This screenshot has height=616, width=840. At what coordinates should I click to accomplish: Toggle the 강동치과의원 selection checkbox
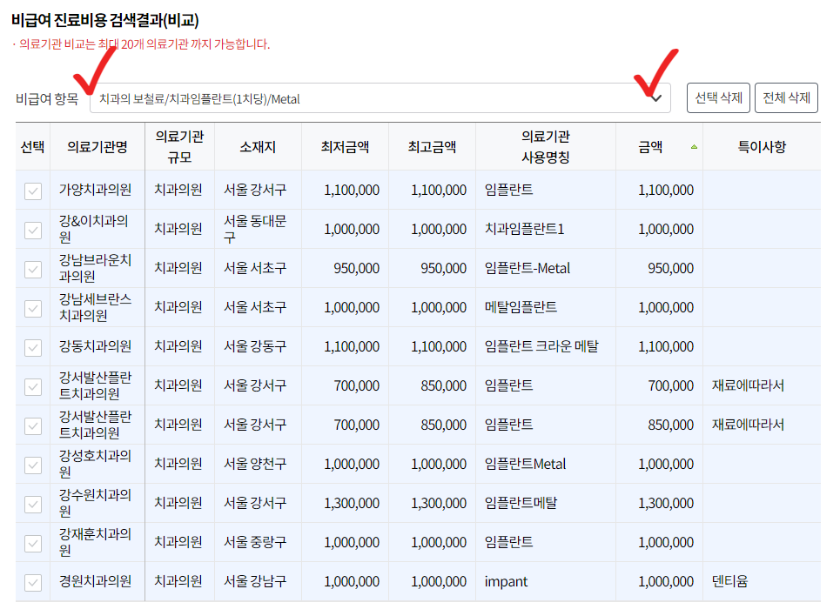pyautogui.click(x=32, y=346)
